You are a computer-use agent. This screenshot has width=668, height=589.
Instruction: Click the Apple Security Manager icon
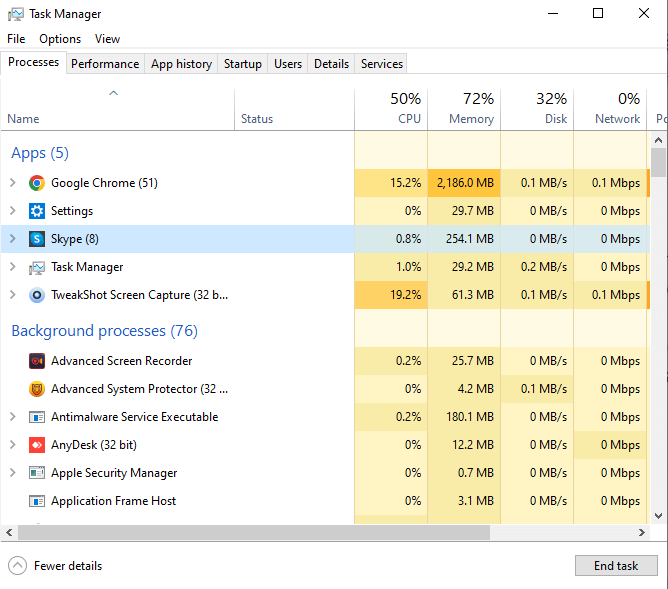(37, 473)
